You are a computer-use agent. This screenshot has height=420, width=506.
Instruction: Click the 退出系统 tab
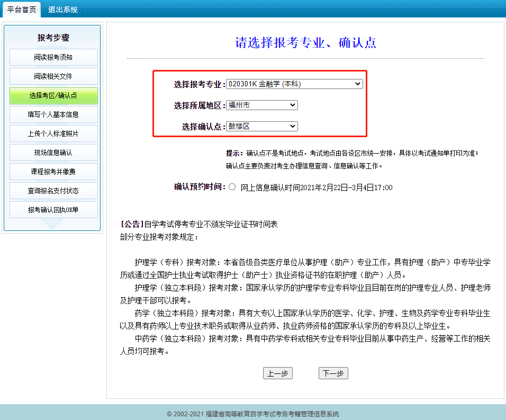[x=62, y=10]
